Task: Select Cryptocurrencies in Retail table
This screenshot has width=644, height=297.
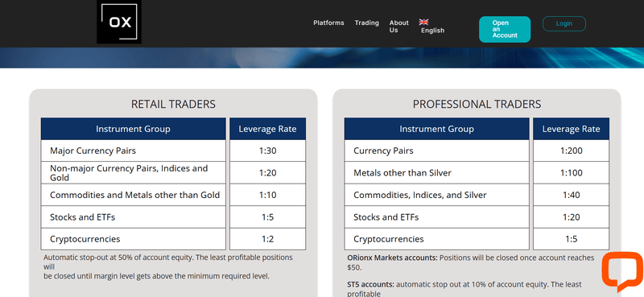Action: point(133,239)
